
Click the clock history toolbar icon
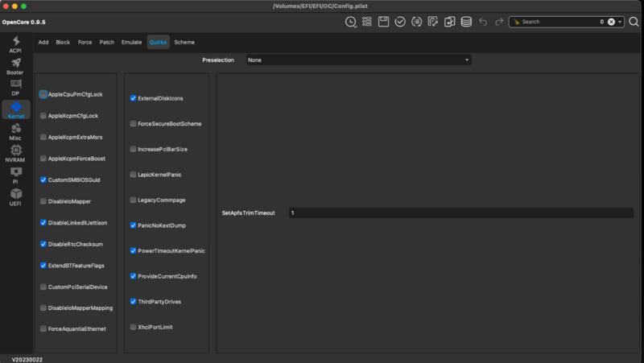click(351, 22)
